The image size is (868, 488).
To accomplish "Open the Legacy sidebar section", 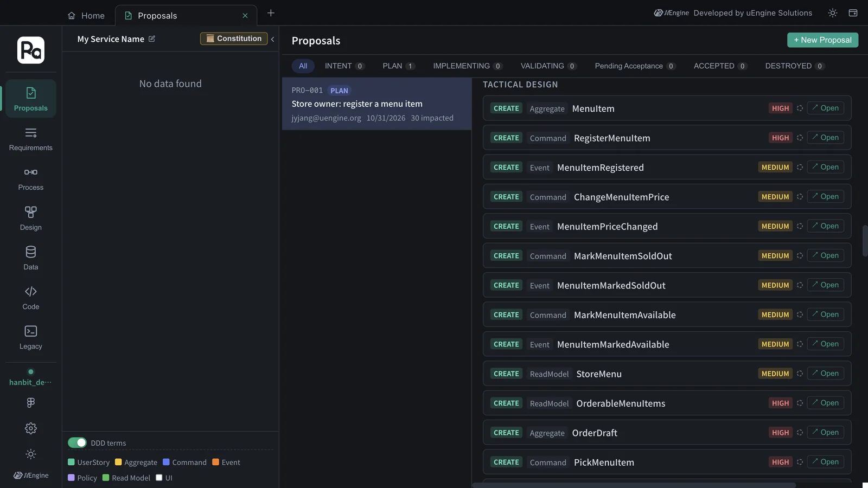I will point(31,337).
